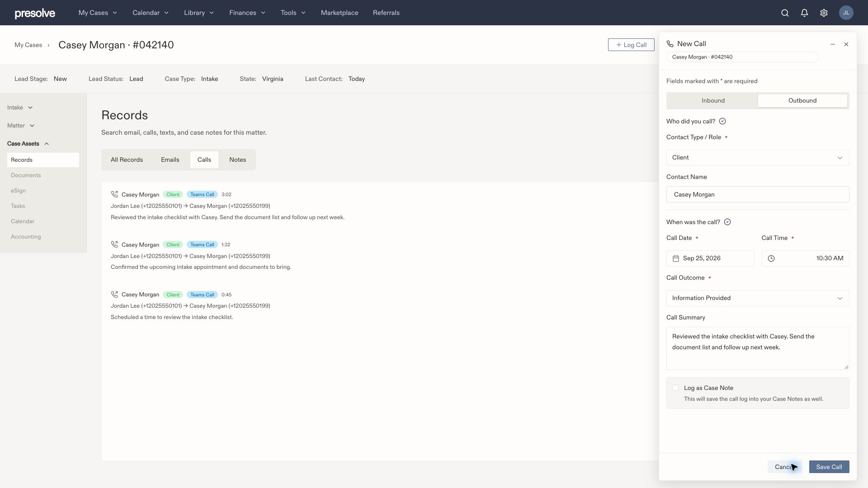Click call icon on 0:45 call record
This screenshot has height=488, width=868.
[x=114, y=295]
